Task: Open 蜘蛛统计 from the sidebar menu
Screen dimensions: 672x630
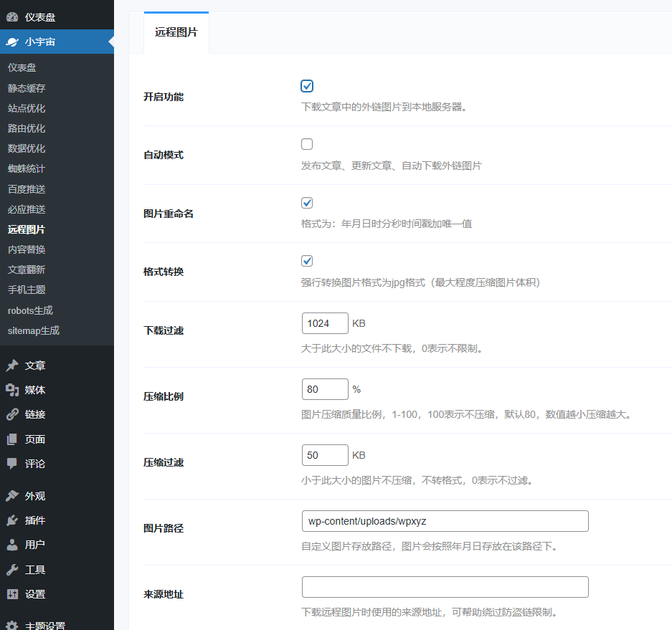Action: click(26, 168)
